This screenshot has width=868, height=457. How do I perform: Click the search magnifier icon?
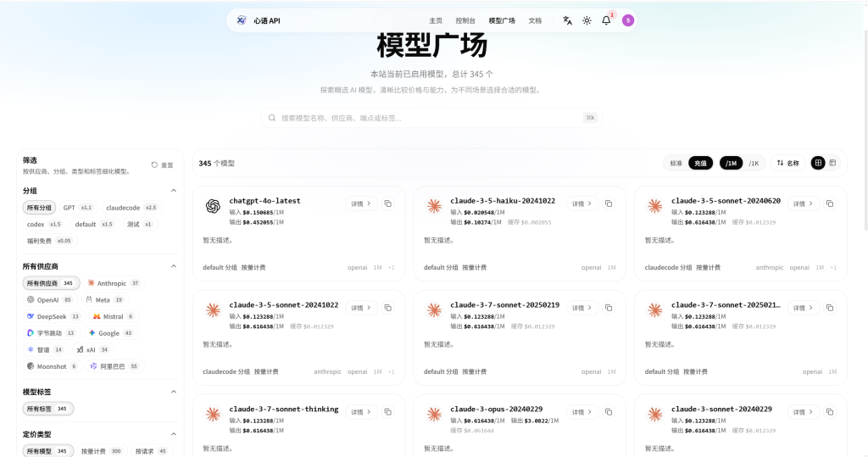pos(272,118)
